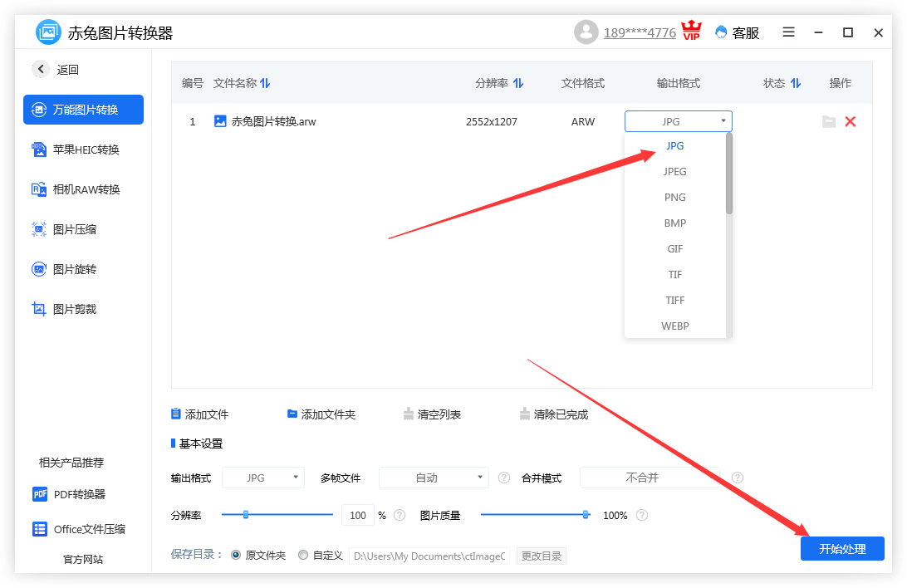Click the save directory path field

(x=429, y=556)
